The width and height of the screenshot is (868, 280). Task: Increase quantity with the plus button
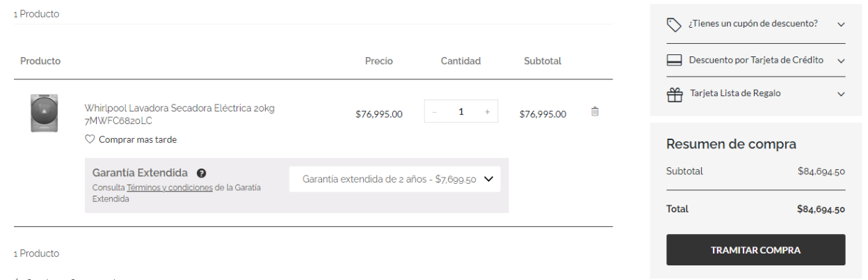click(x=487, y=111)
